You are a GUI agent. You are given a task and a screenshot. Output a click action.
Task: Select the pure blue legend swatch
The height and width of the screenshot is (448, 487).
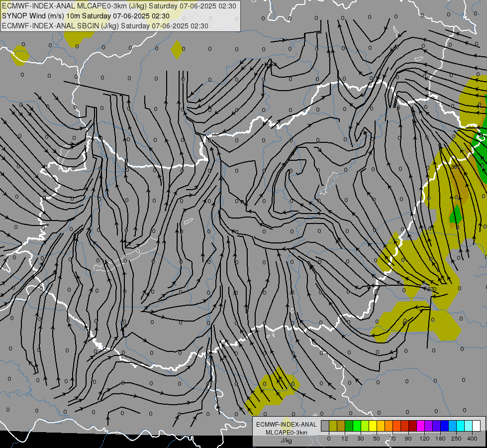tap(444, 426)
